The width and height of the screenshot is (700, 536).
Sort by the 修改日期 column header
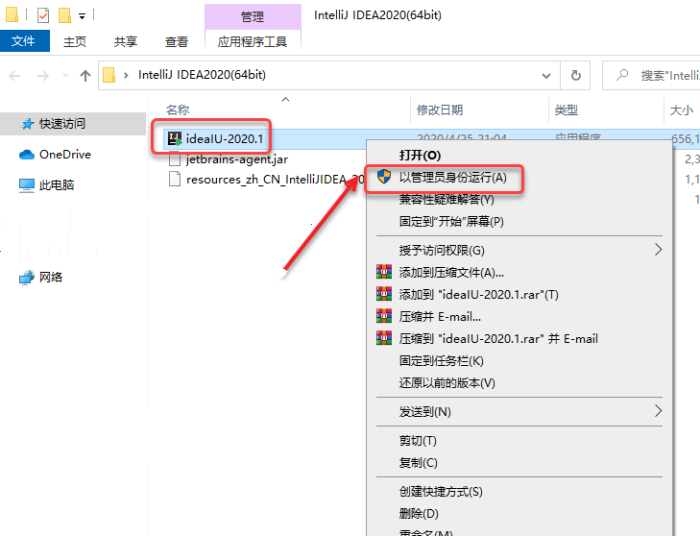440,110
